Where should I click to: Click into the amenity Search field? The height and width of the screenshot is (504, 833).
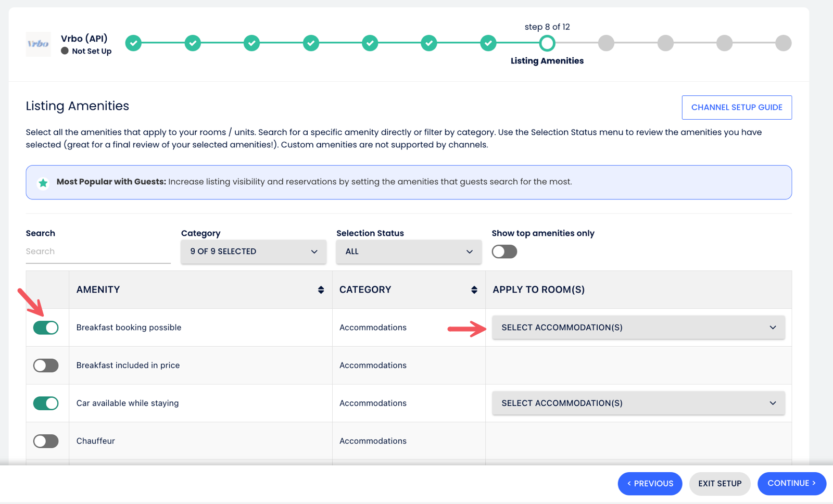click(x=98, y=251)
